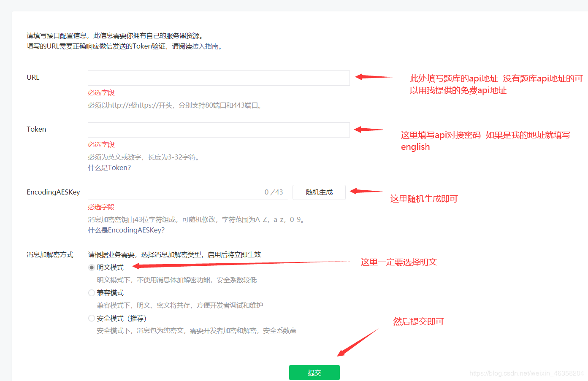The height and width of the screenshot is (381, 588).
Task: Focus the Token text box
Action: point(218,130)
